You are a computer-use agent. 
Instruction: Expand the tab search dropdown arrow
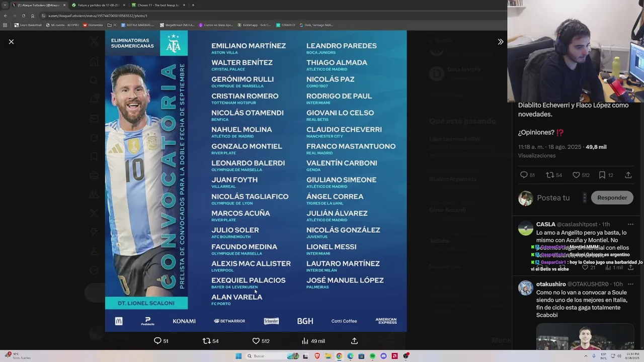click(x=5, y=5)
